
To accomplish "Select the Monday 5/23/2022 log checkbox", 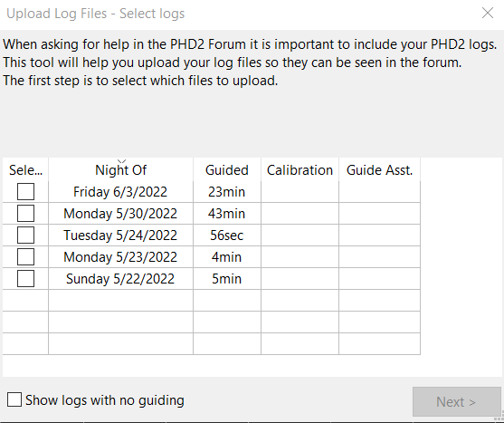I will [25, 257].
